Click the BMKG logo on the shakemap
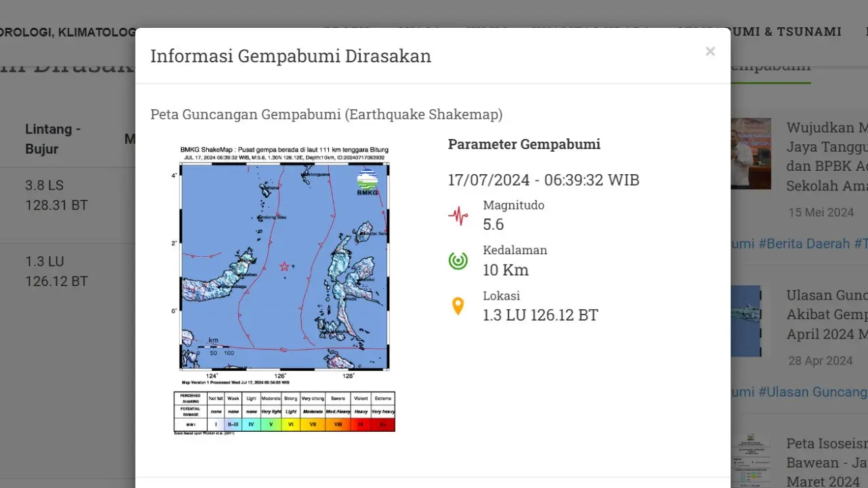Image resolution: width=868 pixels, height=488 pixels. pyautogui.click(x=367, y=182)
